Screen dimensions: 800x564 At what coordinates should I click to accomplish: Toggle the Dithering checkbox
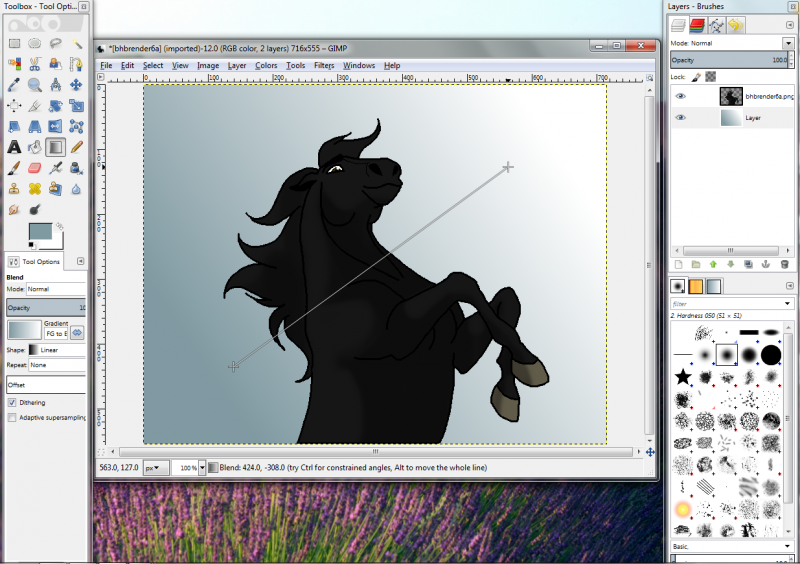point(12,403)
